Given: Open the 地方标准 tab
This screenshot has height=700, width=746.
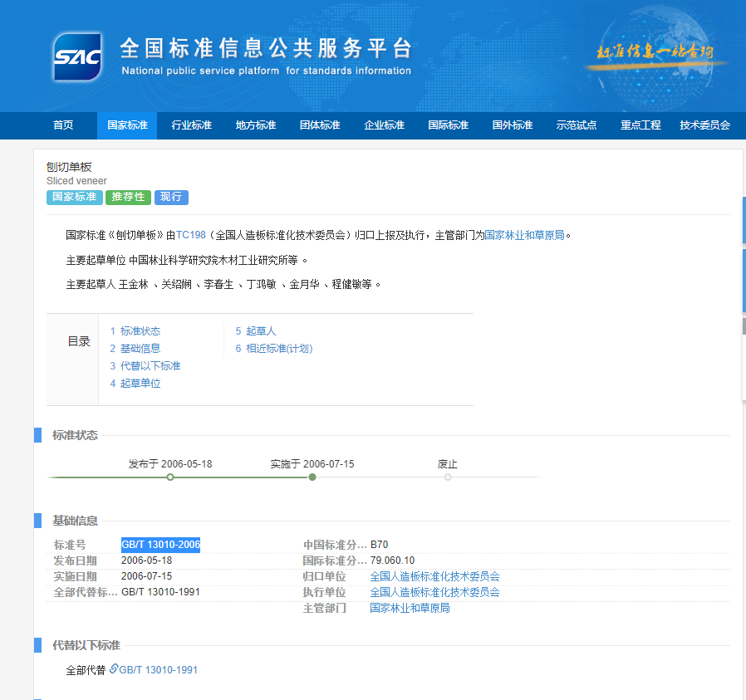Looking at the screenshot, I should 256,125.
